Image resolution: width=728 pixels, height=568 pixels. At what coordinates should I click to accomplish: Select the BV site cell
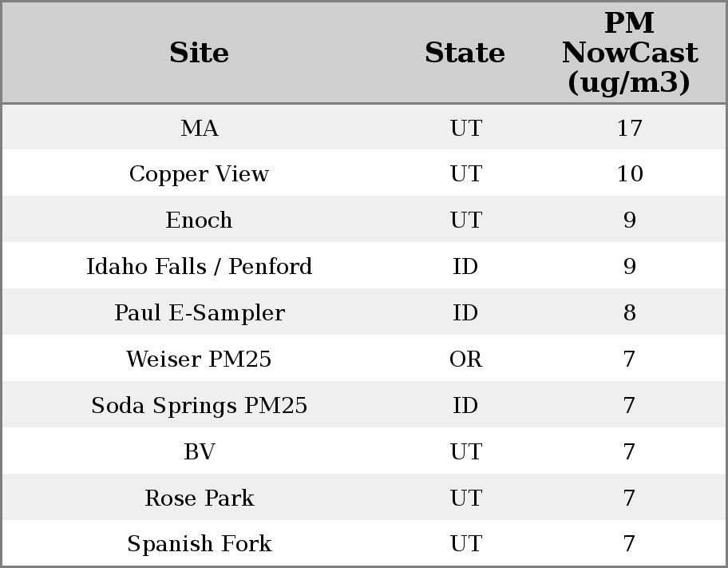[199, 452]
